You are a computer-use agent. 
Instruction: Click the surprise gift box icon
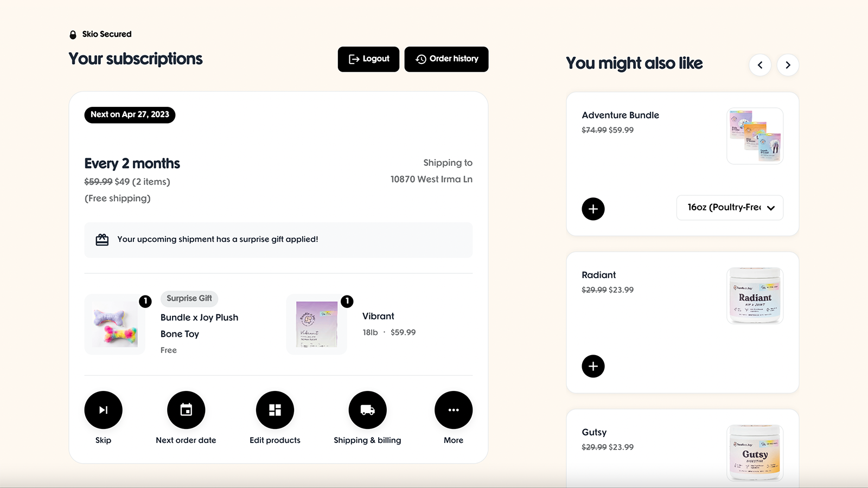pyautogui.click(x=102, y=240)
